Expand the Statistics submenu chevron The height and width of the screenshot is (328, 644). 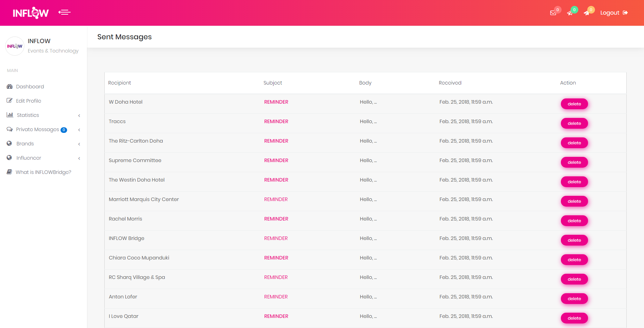(79, 115)
